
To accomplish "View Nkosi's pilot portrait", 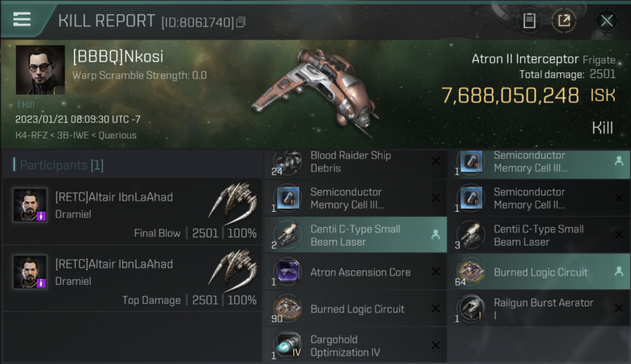I will point(40,70).
